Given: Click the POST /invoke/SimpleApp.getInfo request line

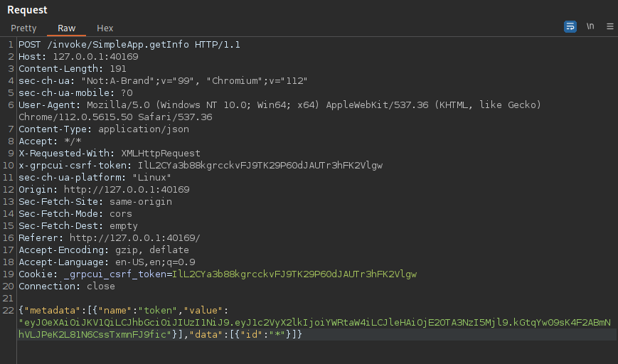Looking at the screenshot, I should pyautogui.click(x=129, y=45).
